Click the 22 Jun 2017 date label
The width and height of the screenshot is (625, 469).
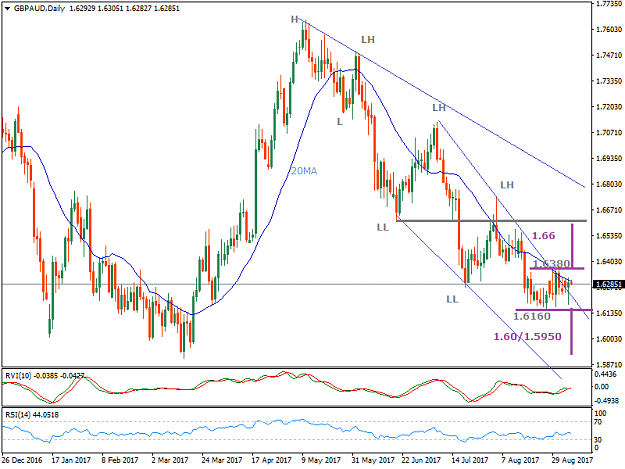point(421,460)
